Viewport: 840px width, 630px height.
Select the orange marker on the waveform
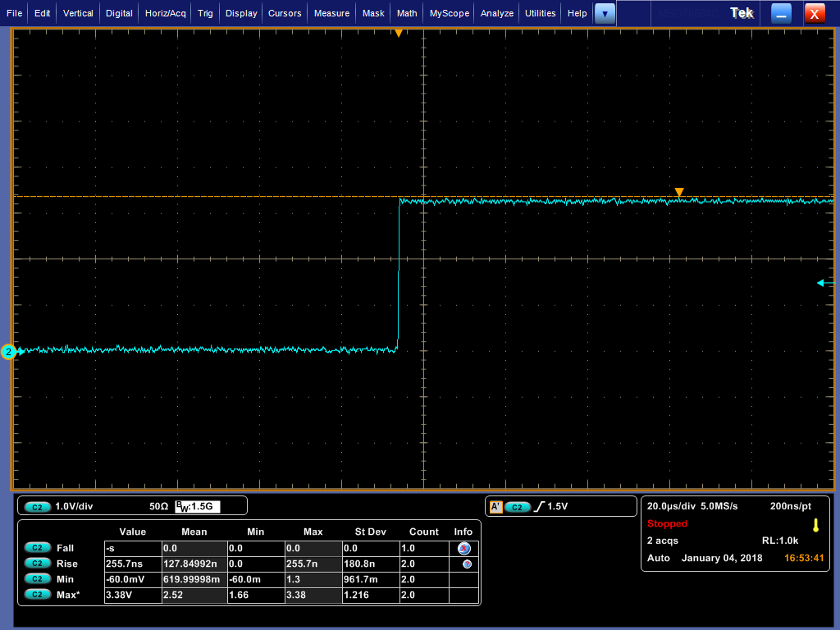679,192
